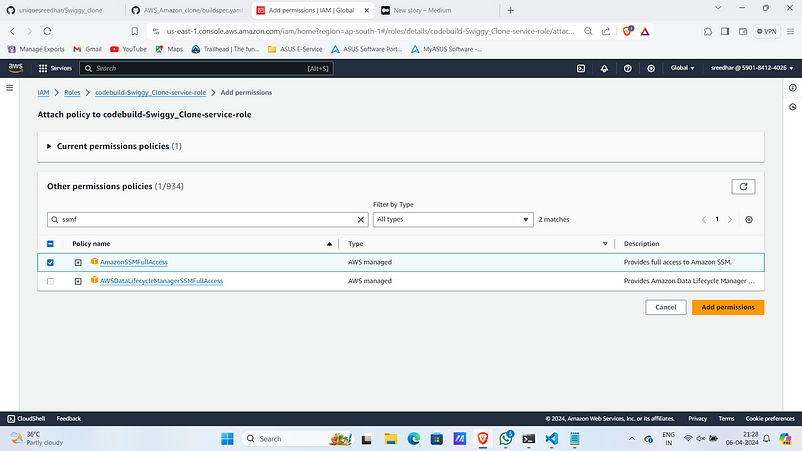Open Visual Studio Code from taskbar
802x451 pixels.
point(551,439)
